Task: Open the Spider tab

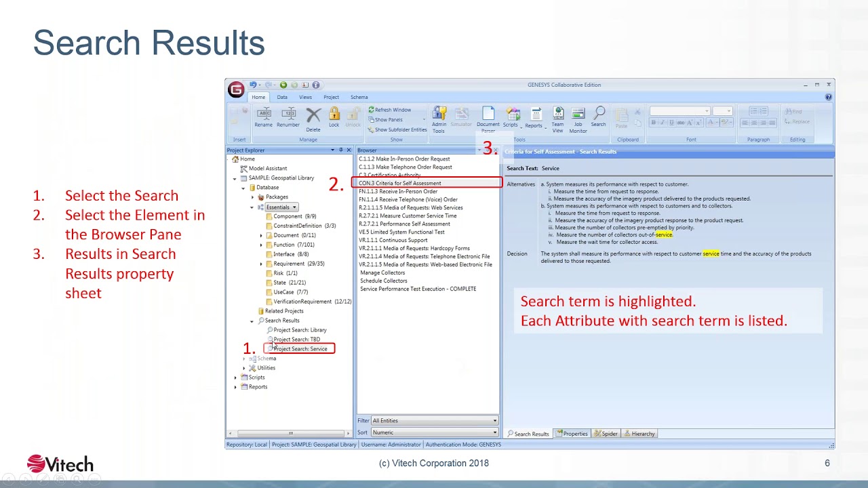Action: [606, 434]
